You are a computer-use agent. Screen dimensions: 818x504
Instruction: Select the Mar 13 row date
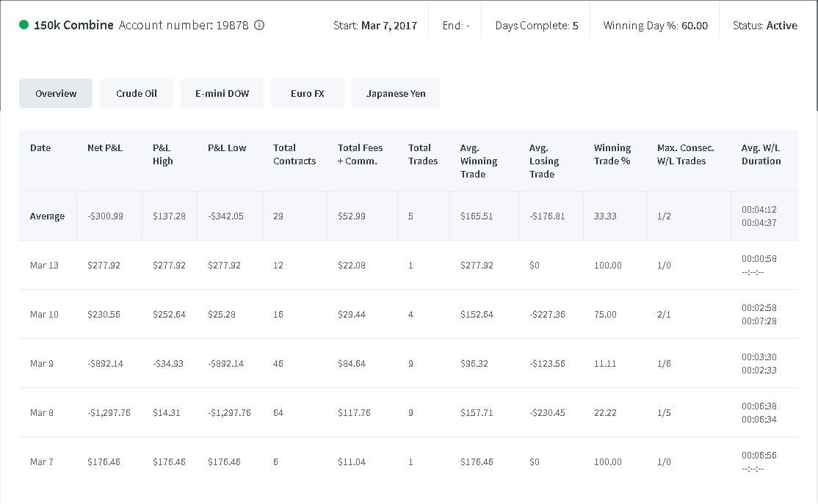44,266
